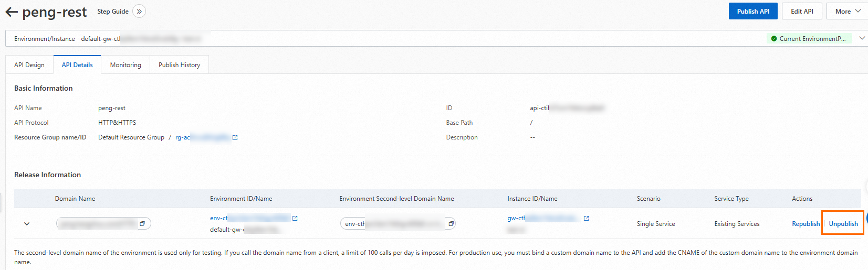Select the API Details tab
The height and width of the screenshot is (270, 868).
[x=77, y=65]
